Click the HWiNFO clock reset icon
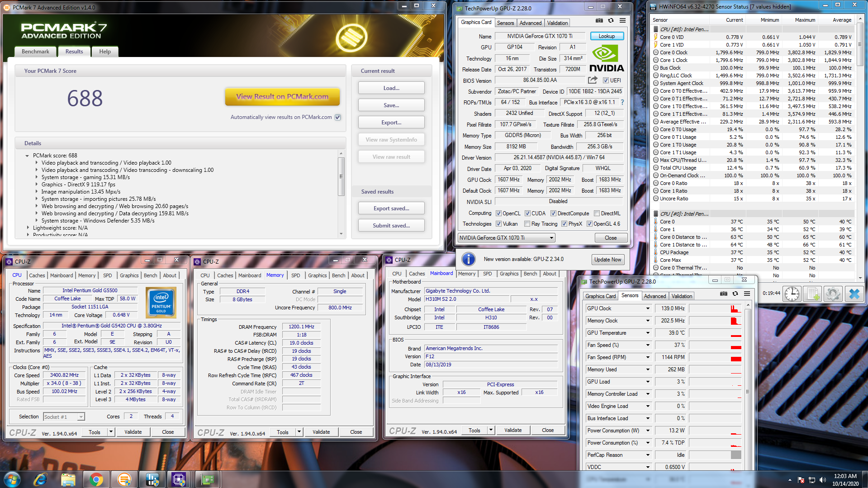Viewport: 868px width, 488px height. pos(792,294)
